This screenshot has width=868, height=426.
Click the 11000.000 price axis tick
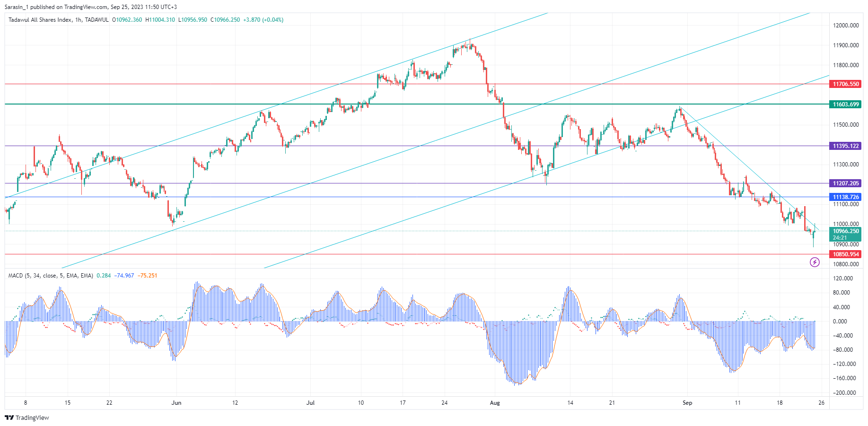pos(846,224)
